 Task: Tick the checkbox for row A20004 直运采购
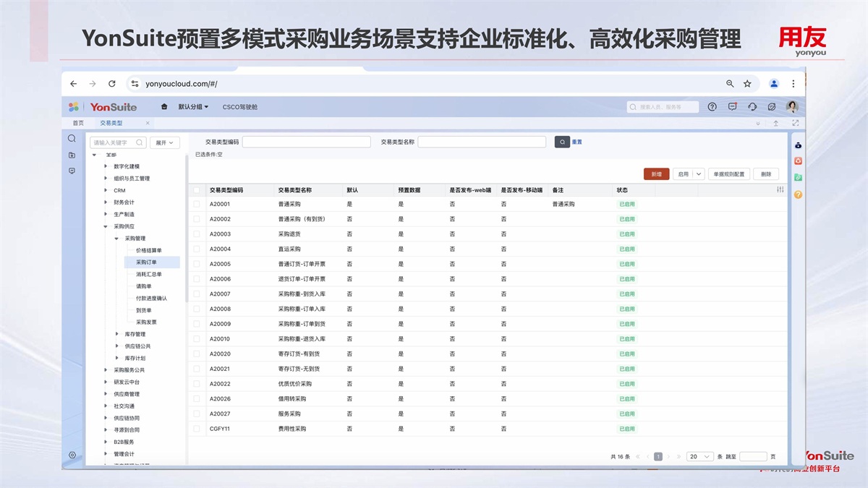[x=196, y=249]
